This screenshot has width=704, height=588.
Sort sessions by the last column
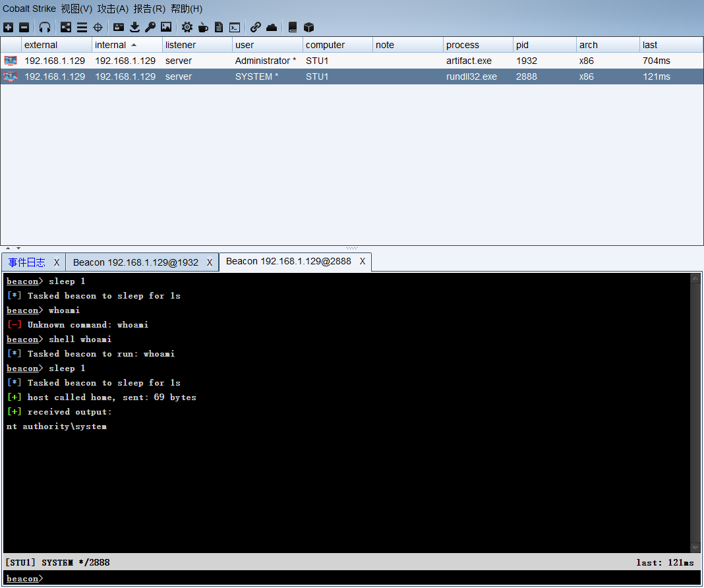point(671,45)
